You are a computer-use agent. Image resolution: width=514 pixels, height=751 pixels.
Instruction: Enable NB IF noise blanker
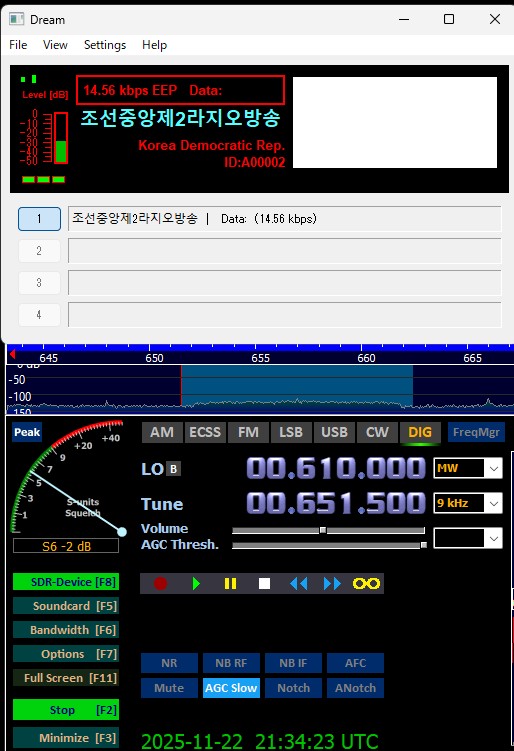(293, 663)
